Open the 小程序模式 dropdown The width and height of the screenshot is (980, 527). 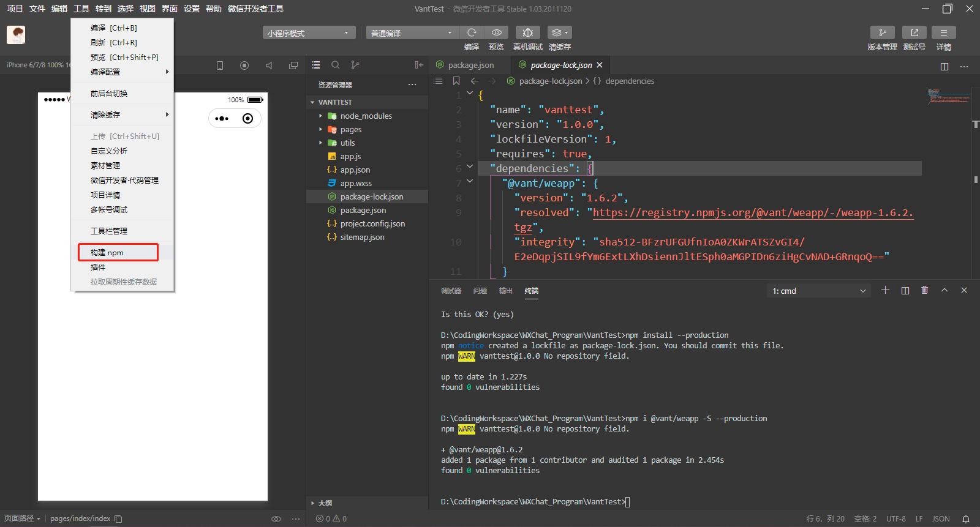click(309, 33)
